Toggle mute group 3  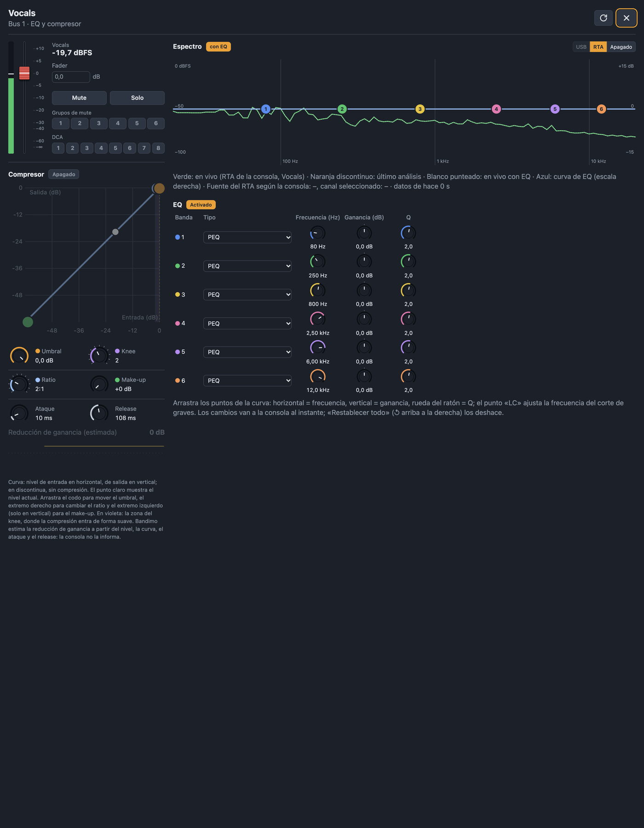pyautogui.click(x=98, y=123)
